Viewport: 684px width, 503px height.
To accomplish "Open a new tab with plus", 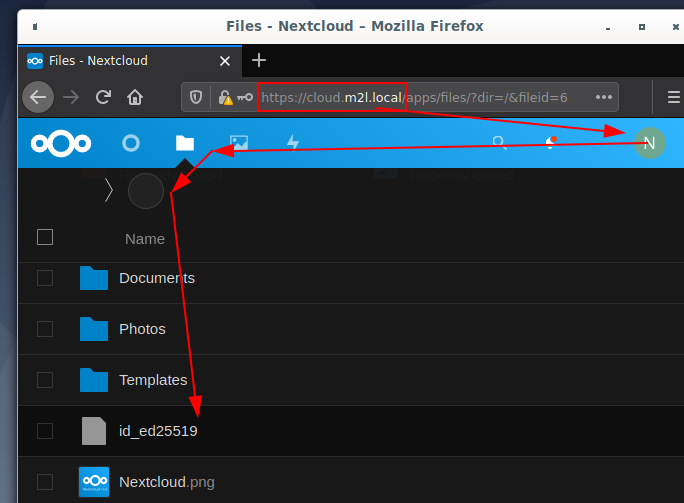I will tap(259, 60).
